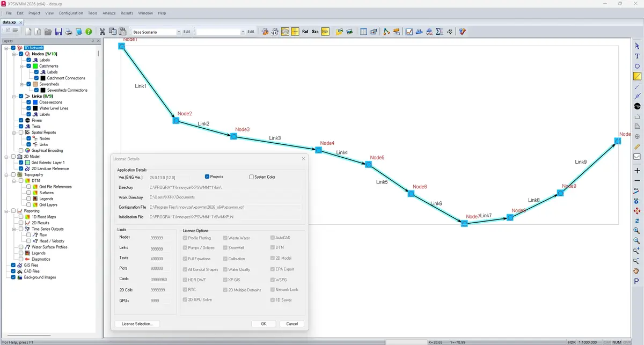Click the 2D gear settings toolbar icon
644x345 pixels.
click(275, 32)
